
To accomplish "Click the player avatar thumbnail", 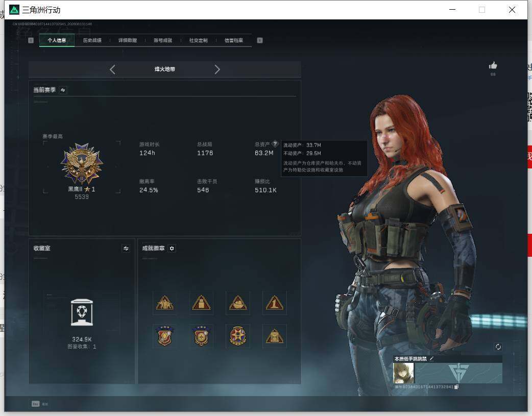I will (403, 373).
